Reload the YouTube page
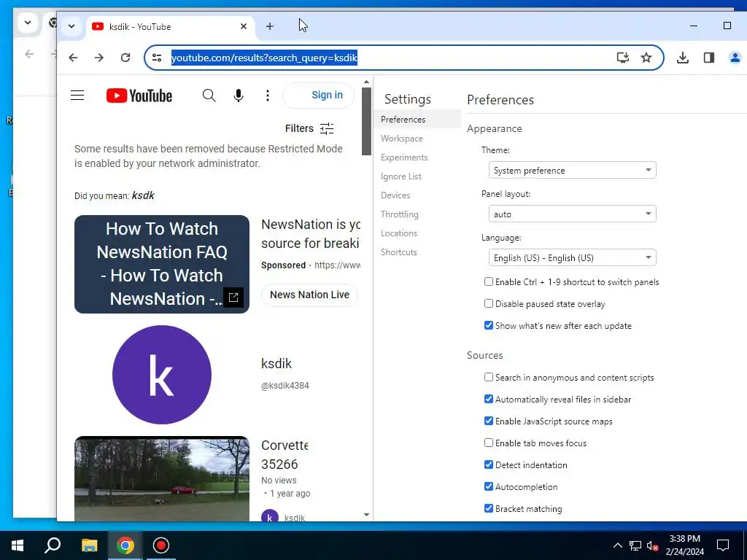Viewport: 747px width, 560px height. point(125,58)
